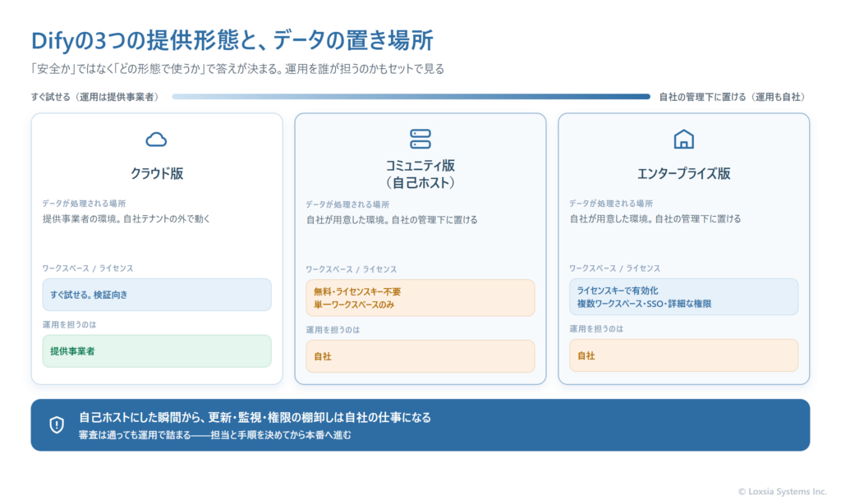This screenshot has width=841, height=504.
Task: Click the 'すぐ試せる。検証向き' box
Action: 157,295
